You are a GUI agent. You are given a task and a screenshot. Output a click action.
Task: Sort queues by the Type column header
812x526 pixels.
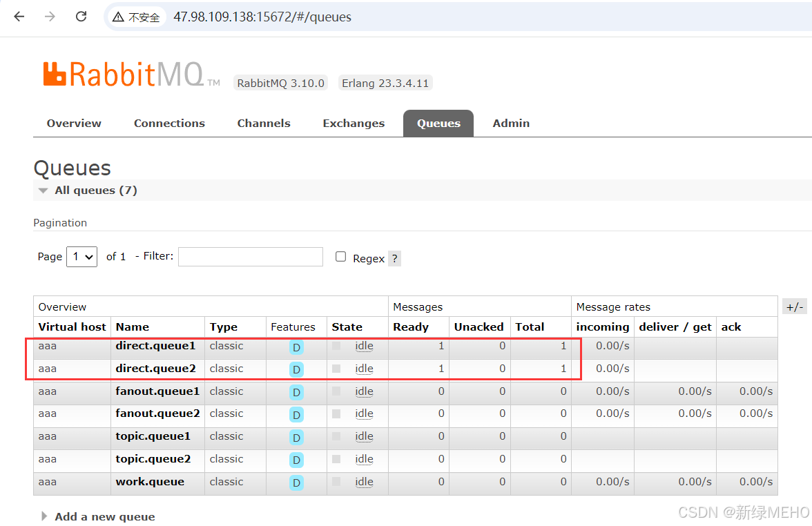pyautogui.click(x=224, y=327)
